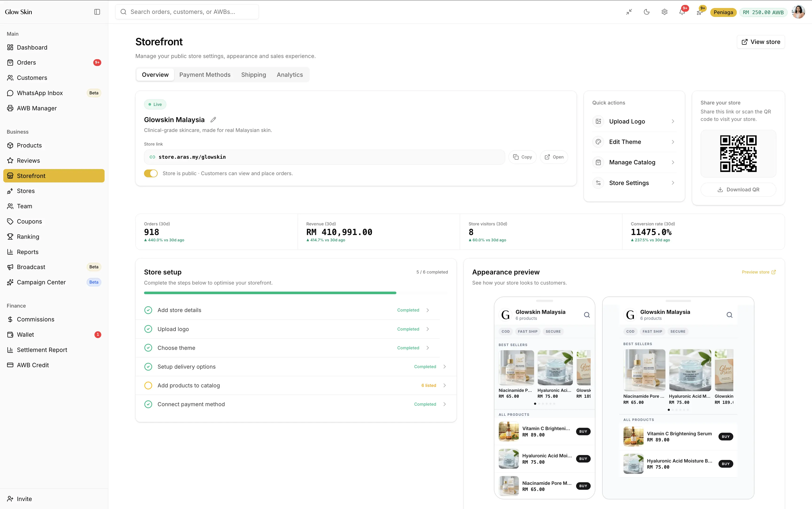Toggle dark mode moon icon
The width and height of the screenshot is (812, 509).
pos(647,12)
